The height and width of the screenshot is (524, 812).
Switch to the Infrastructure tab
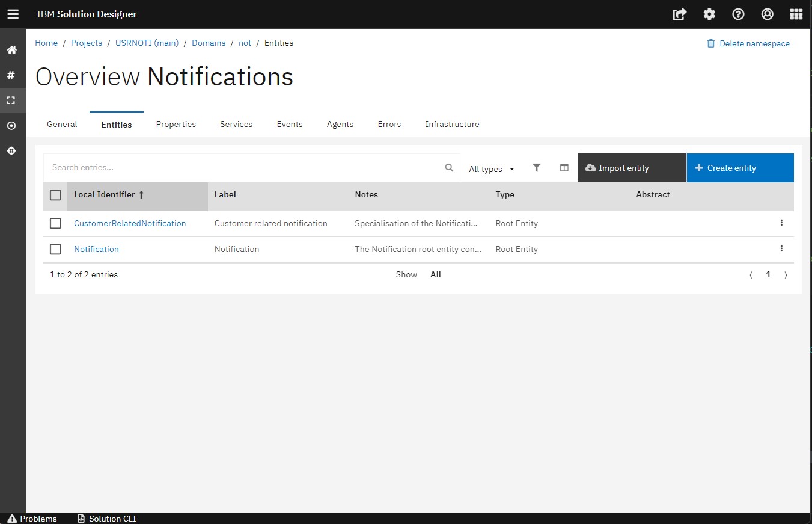click(x=452, y=124)
